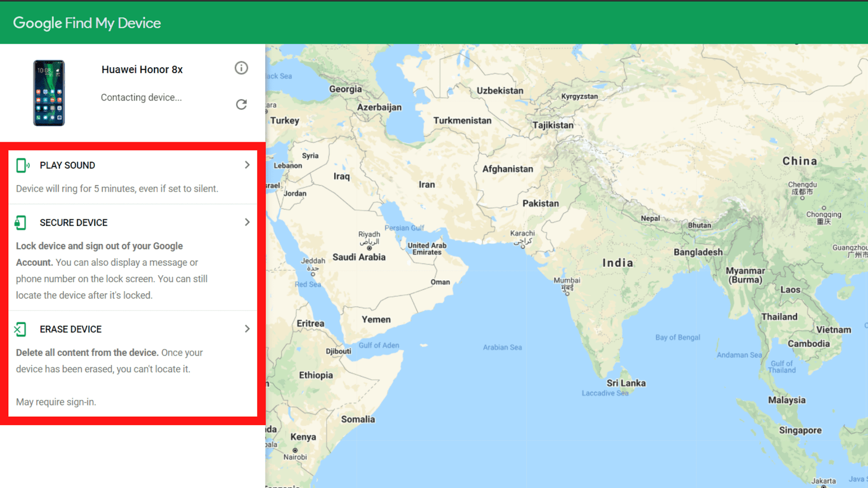Expand Secure Device chevron arrow
The image size is (868, 488).
247,222
